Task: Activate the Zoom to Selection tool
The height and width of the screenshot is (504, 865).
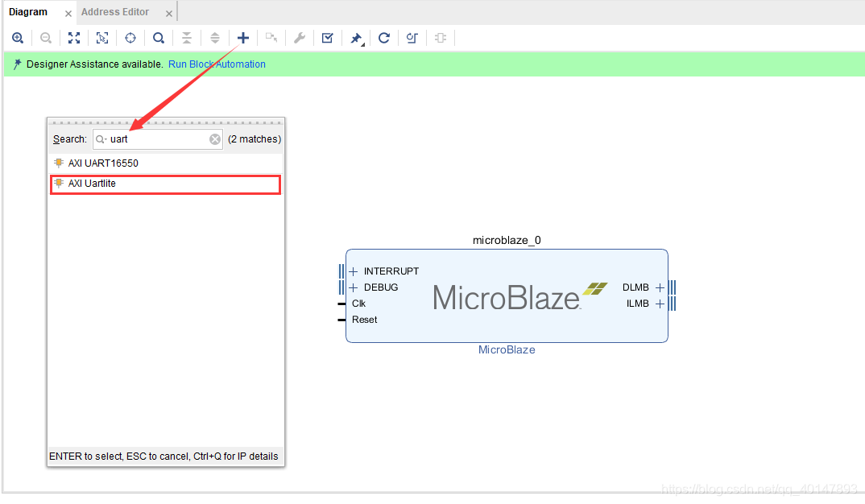Action: pyautogui.click(x=102, y=38)
